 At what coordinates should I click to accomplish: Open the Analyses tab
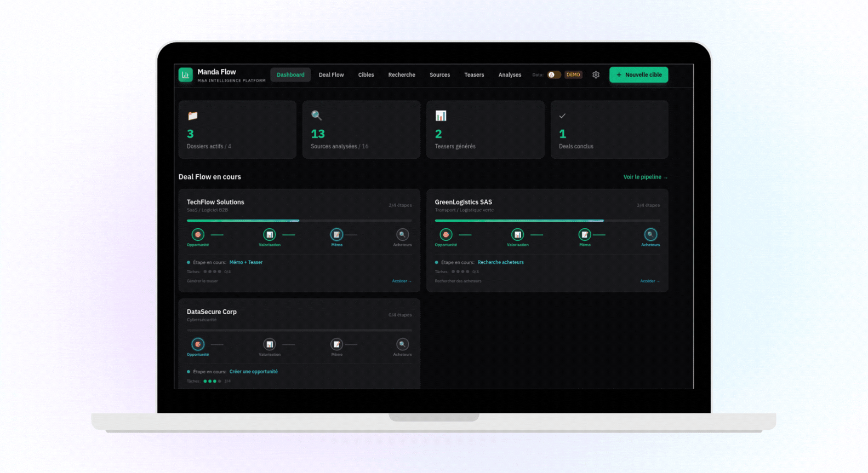(510, 75)
